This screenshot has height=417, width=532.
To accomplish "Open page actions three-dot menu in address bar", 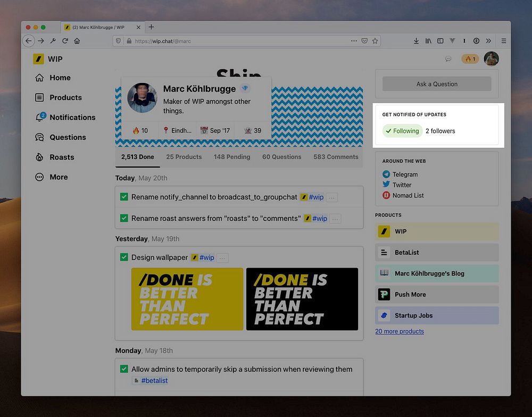I will (x=354, y=41).
